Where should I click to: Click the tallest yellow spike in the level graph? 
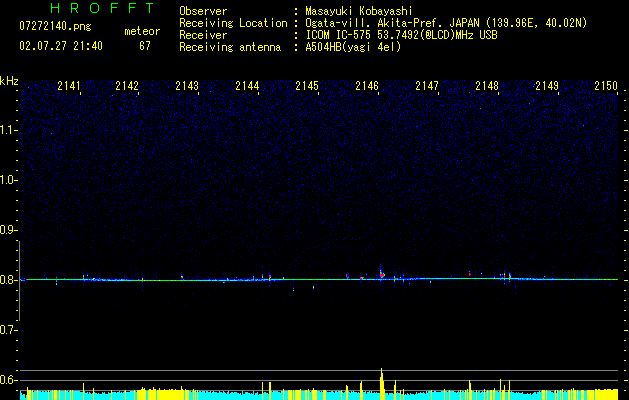click(382, 383)
